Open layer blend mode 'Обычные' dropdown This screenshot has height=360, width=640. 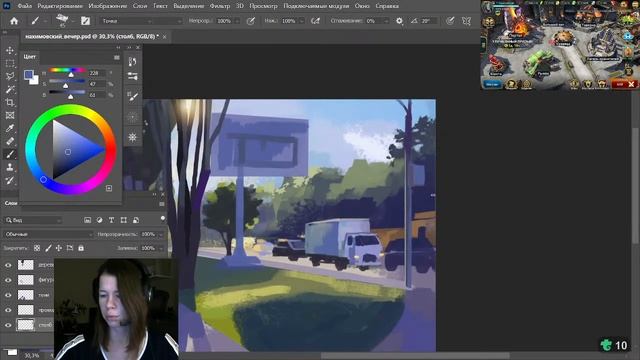pyautogui.click(x=48, y=234)
